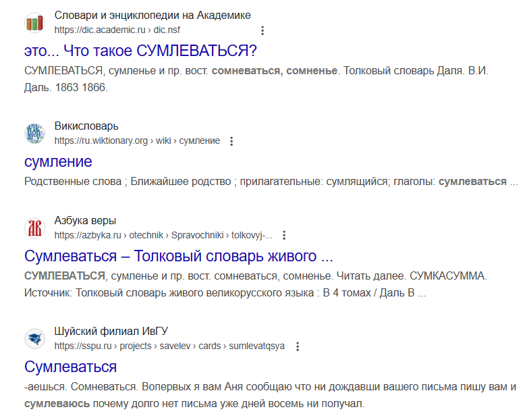The height and width of the screenshot is (420, 527).
Task: Click snippet text 'Вопервых я вам Аня сообщаю'
Action: point(217,387)
